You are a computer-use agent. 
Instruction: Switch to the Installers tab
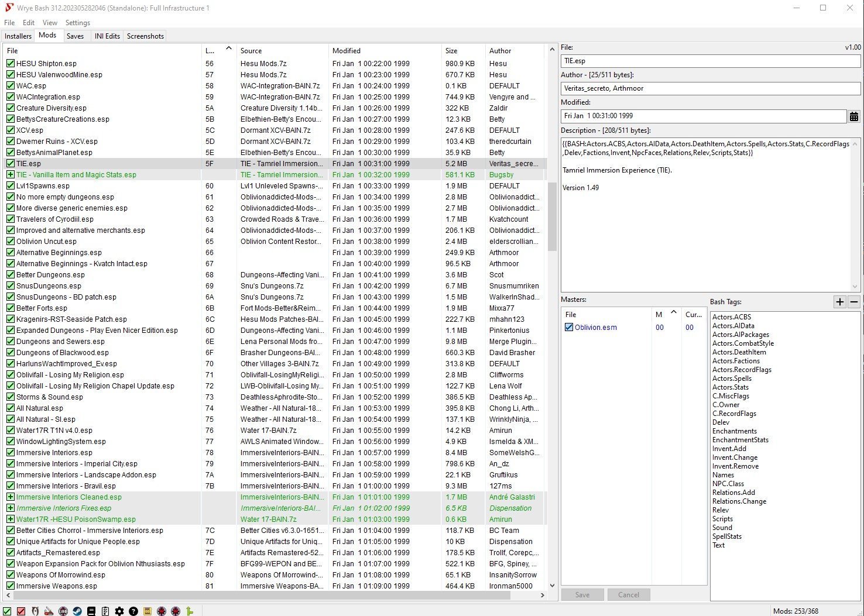point(18,36)
